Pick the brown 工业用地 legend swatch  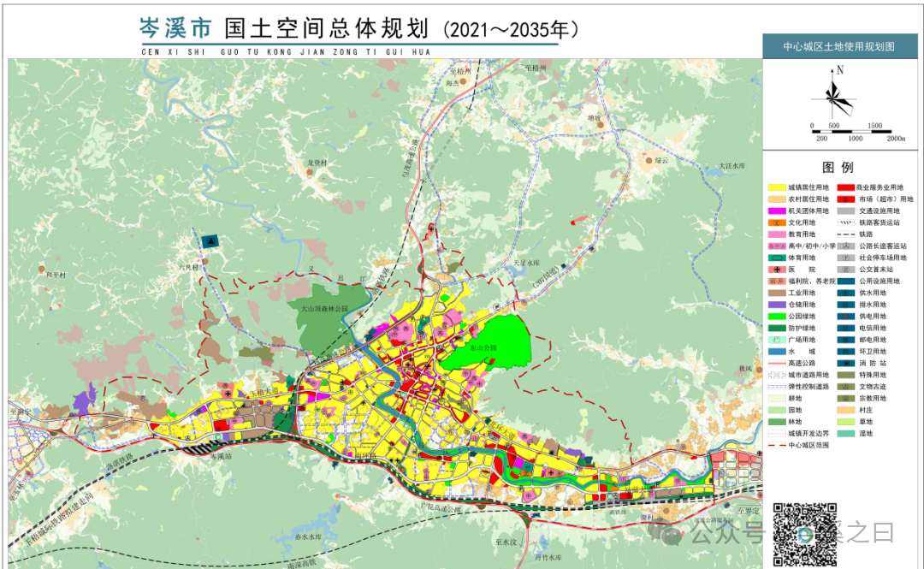click(777, 293)
